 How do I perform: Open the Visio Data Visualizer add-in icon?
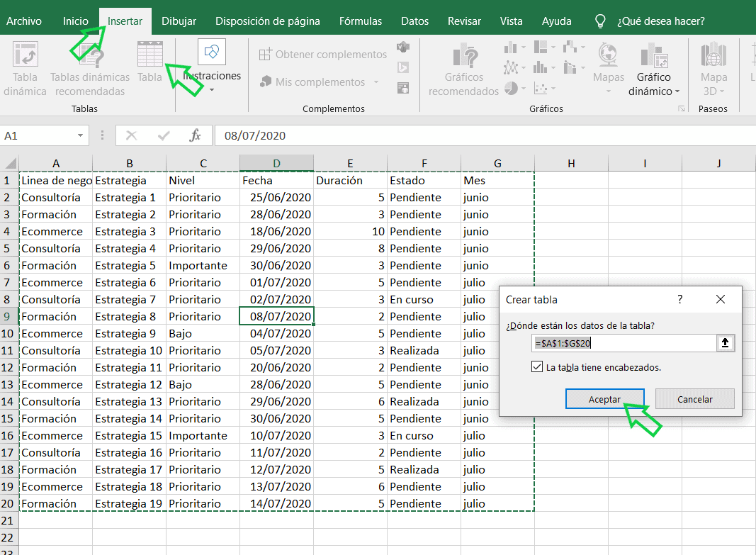tap(403, 47)
